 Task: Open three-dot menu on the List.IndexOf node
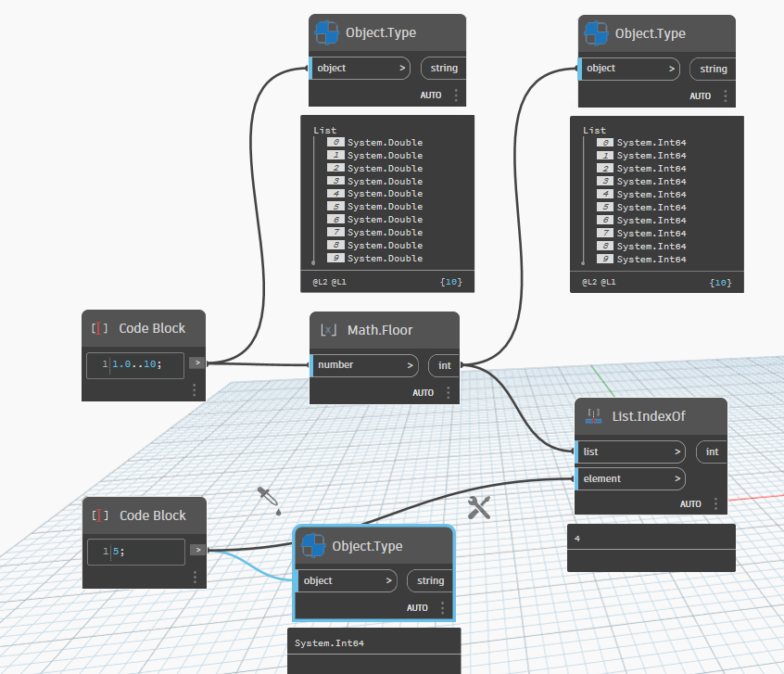(x=716, y=503)
